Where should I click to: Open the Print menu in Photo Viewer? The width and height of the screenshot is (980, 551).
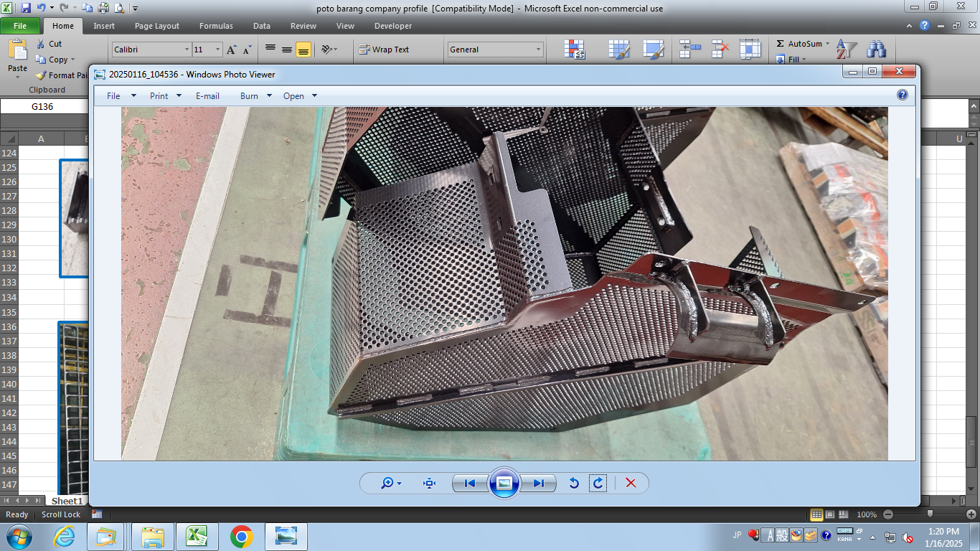pos(166,96)
